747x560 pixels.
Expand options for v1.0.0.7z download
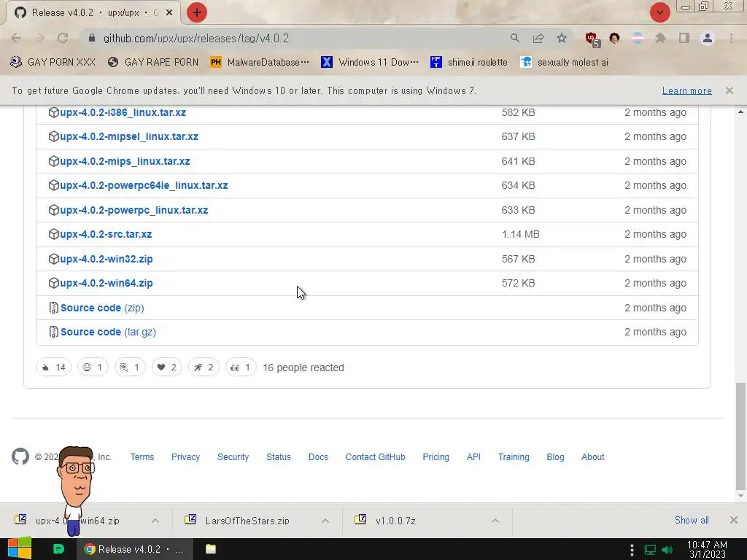(x=495, y=521)
